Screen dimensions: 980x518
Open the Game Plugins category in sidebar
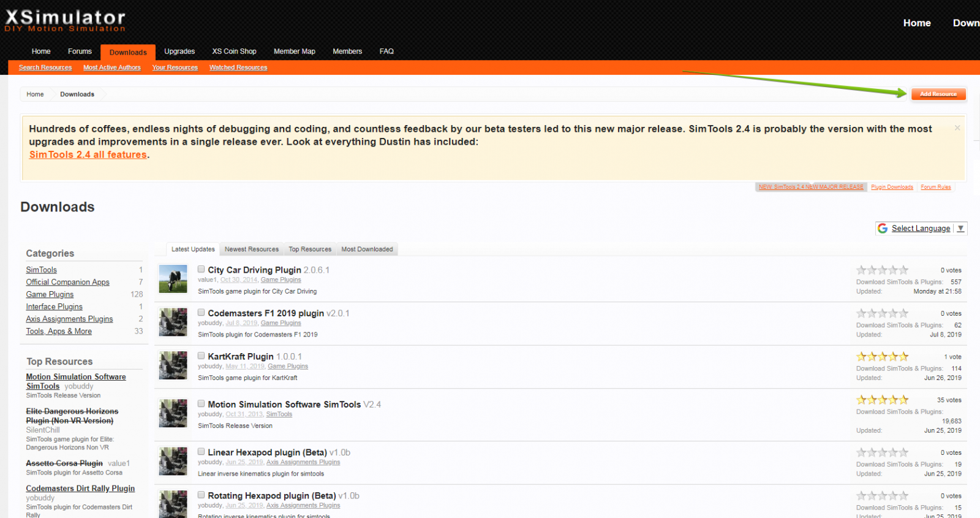tap(50, 294)
